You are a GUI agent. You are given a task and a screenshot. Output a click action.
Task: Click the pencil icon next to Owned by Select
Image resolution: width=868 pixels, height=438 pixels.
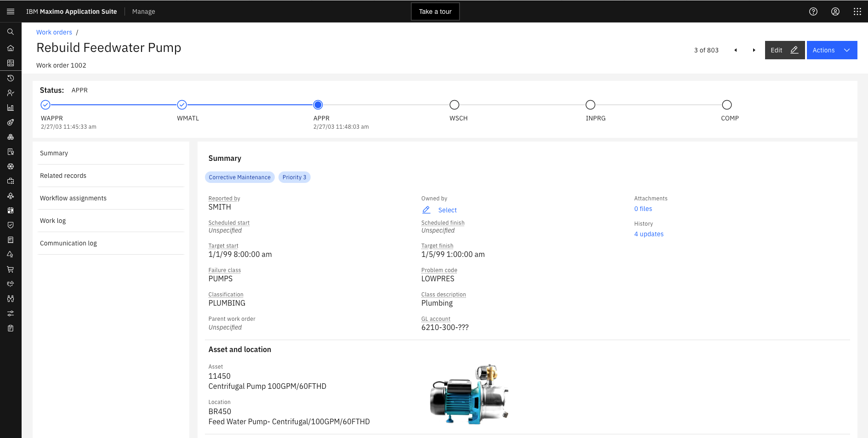tap(426, 210)
